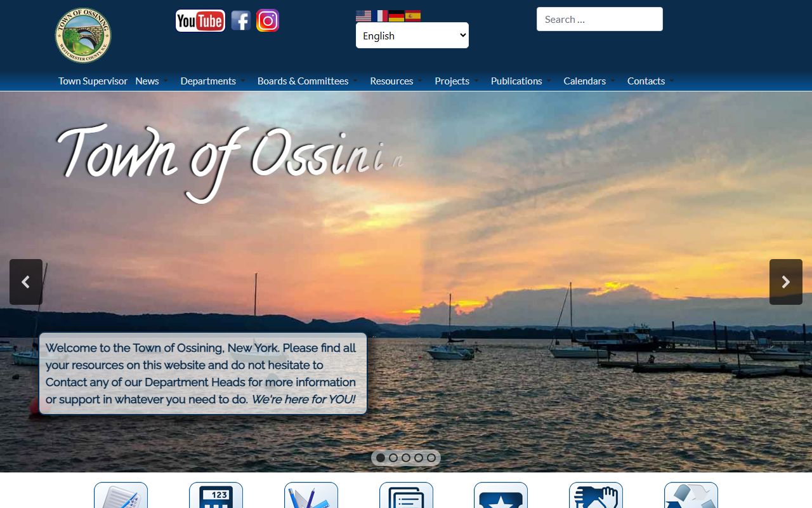This screenshot has height=508, width=812.
Task: Expand the Contacts menu
Action: 651,81
